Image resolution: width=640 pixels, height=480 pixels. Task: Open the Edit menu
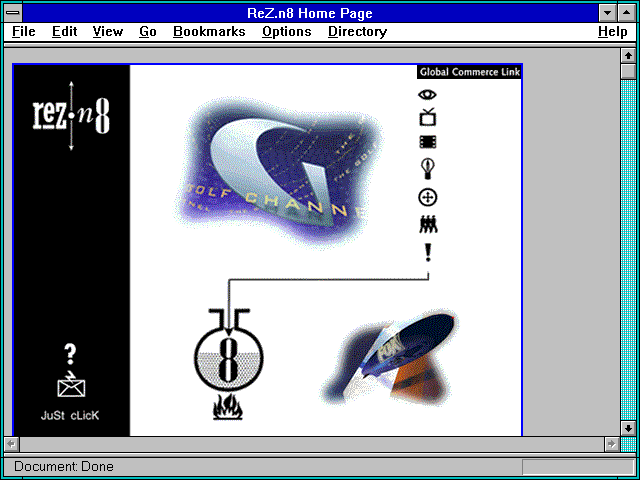64,32
